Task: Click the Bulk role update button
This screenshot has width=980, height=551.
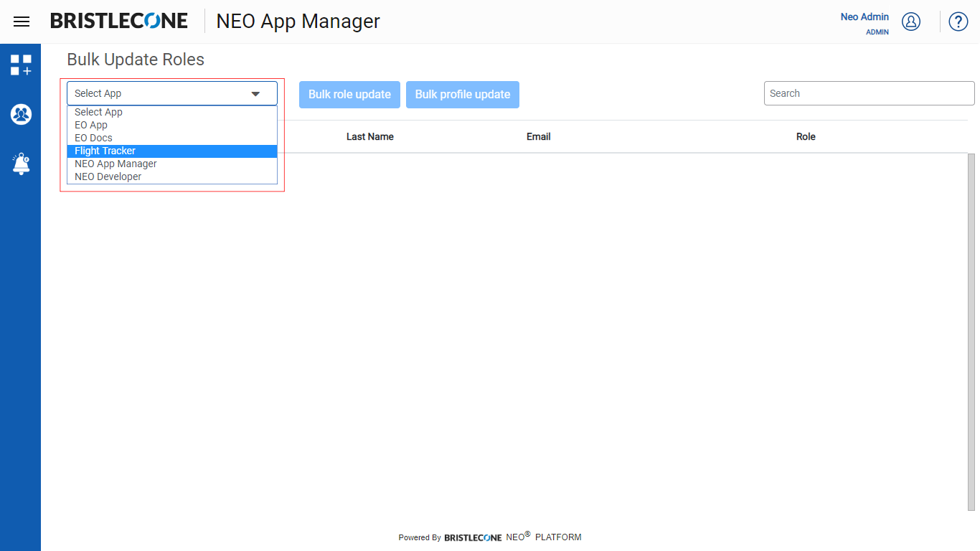Action: (x=349, y=94)
